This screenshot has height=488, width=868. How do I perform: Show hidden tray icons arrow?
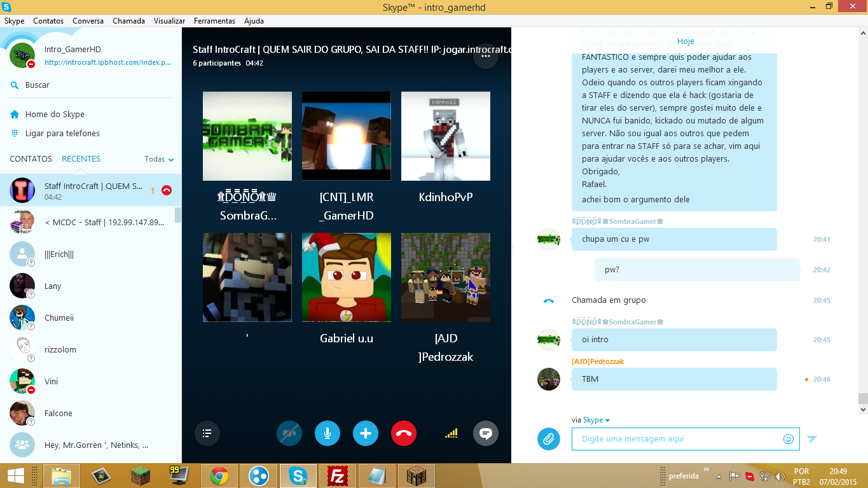click(x=719, y=476)
